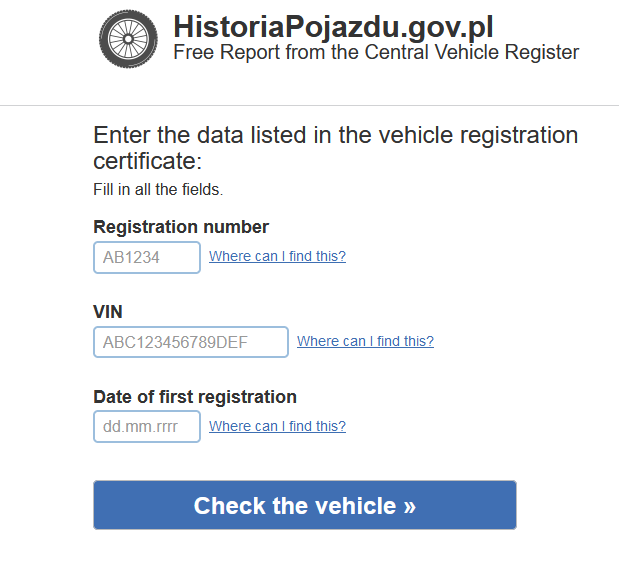The width and height of the screenshot is (619, 586).
Task: Focus the field with placeholder dd.mm.rrrr
Action: (x=147, y=426)
